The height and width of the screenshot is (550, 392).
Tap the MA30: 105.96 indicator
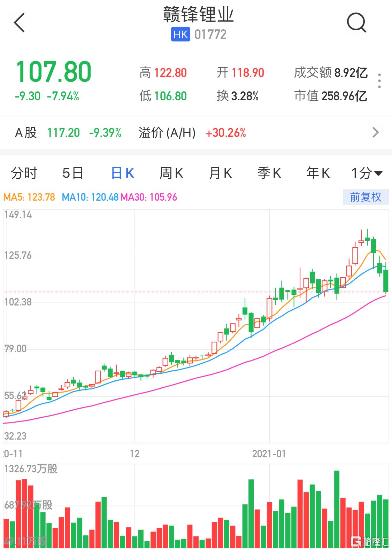coord(149,197)
